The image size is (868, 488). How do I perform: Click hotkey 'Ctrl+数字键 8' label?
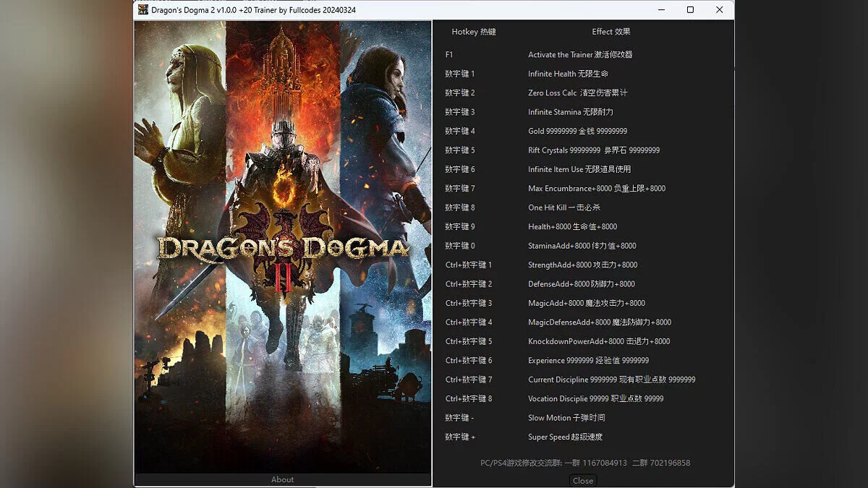point(469,398)
